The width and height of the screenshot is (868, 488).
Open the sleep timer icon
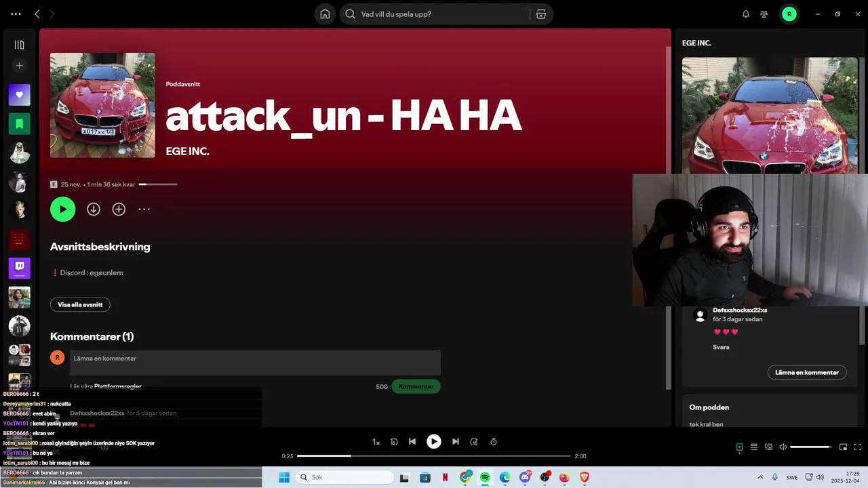pyautogui.click(x=494, y=442)
